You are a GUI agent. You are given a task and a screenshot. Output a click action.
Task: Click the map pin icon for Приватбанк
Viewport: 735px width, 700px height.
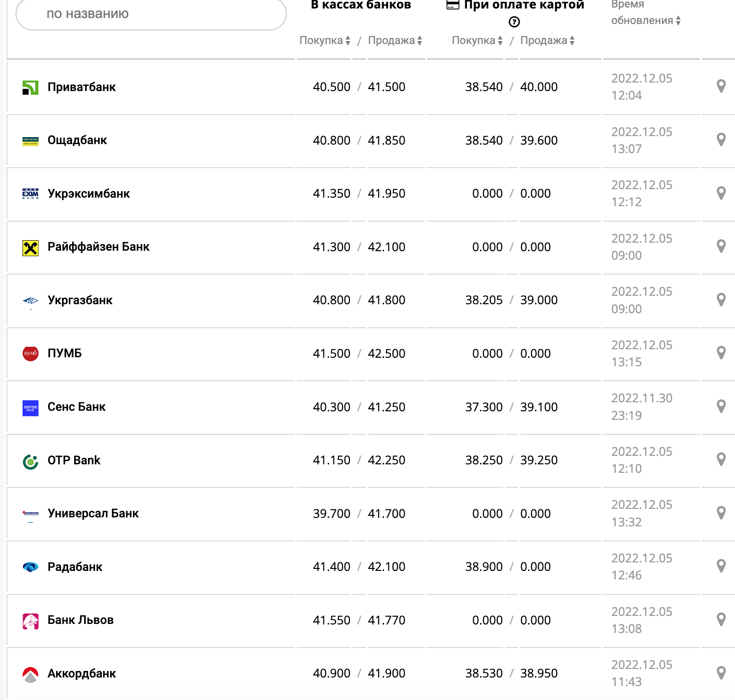click(721, 87)
